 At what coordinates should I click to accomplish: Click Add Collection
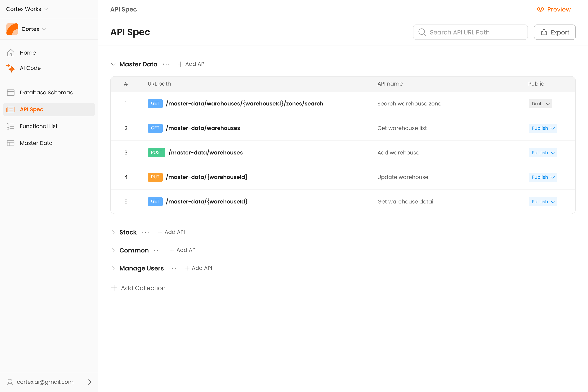click(138, 288)
